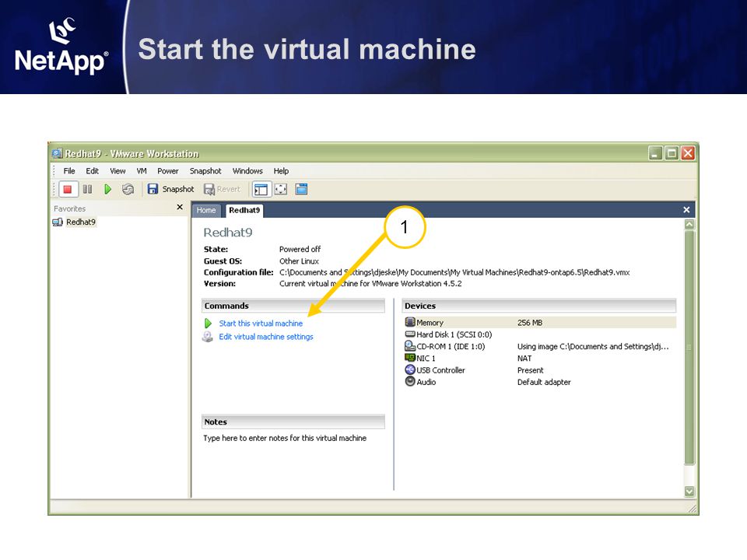Click the settings icon beside Edit command
Image resolution: width=747 pixels, height=560 pixels.
pos(208,337)
